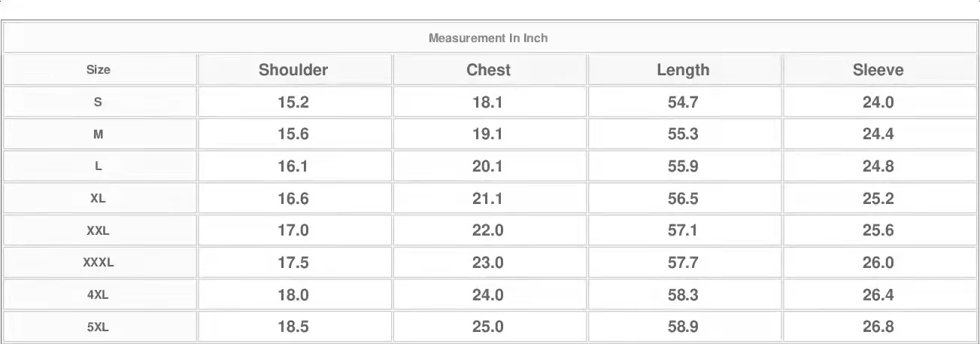Select the XXL size row label

(x=99, y=231)
